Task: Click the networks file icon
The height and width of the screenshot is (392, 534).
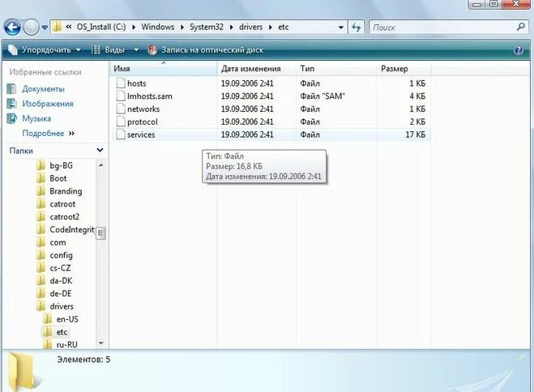Action: point(121,109)
